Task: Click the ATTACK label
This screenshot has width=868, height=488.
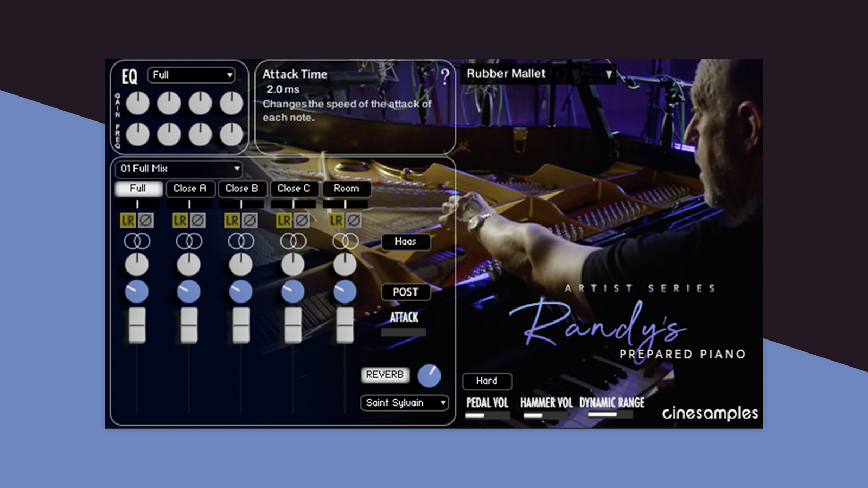Action: click(x=404, y=317)
